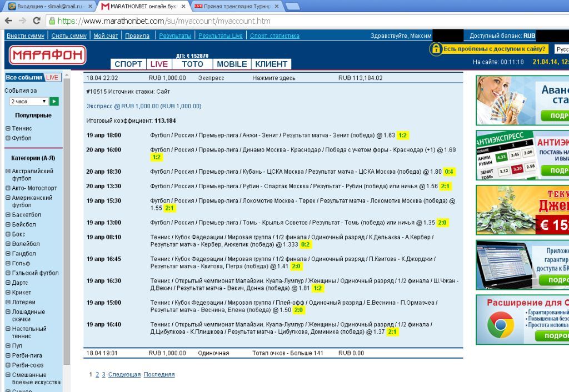This screenshot has height=392, width=569.
Task: Open the СПОРТ section tab
Action: coord(128,64)
